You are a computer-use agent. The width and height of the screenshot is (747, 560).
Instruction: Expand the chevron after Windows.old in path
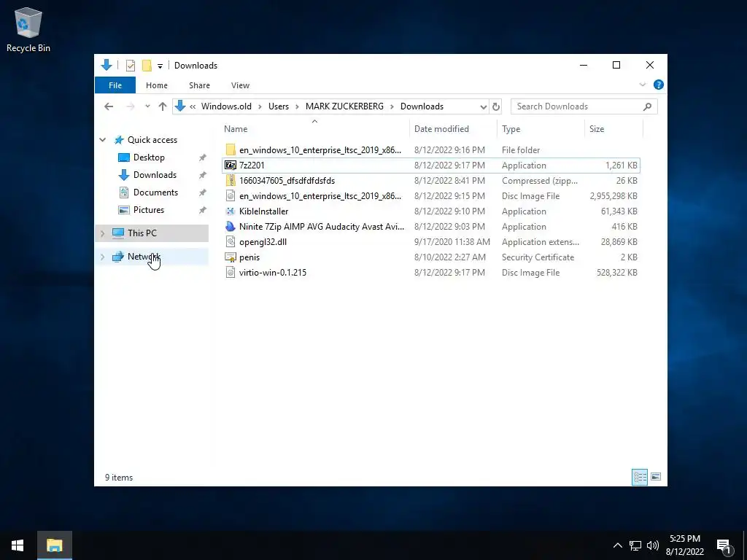(x=260, y=106)
